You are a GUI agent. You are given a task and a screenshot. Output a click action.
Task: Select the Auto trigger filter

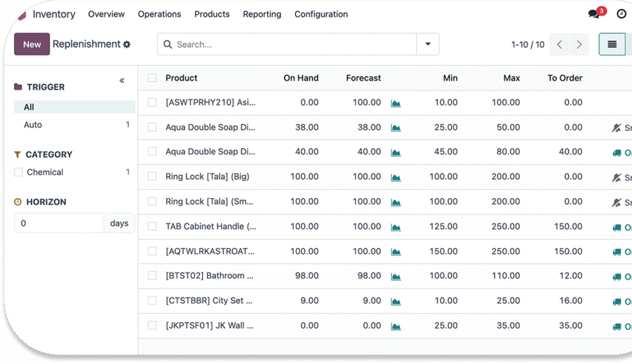(x=33, y=125)
